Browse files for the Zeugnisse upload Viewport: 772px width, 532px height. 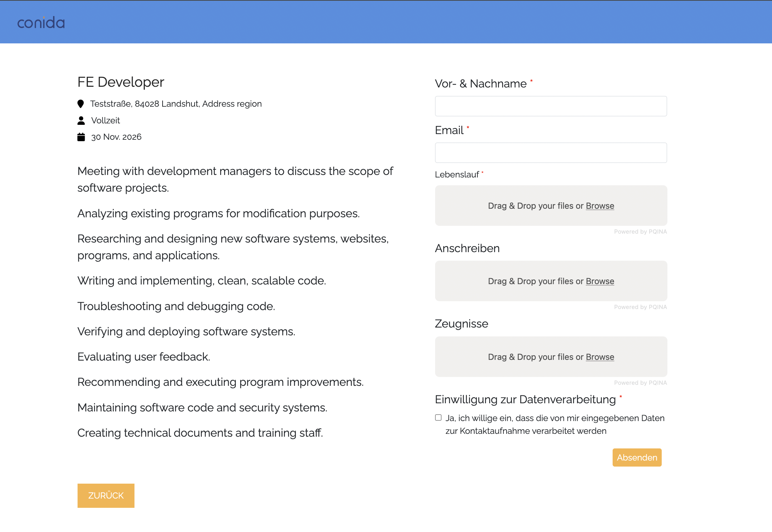point(600,357)
